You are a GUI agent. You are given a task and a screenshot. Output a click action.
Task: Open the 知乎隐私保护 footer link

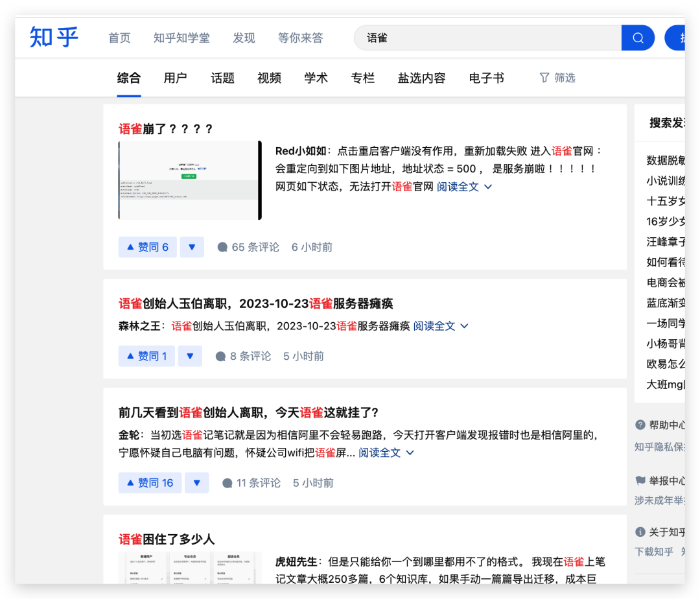(660, 447)
